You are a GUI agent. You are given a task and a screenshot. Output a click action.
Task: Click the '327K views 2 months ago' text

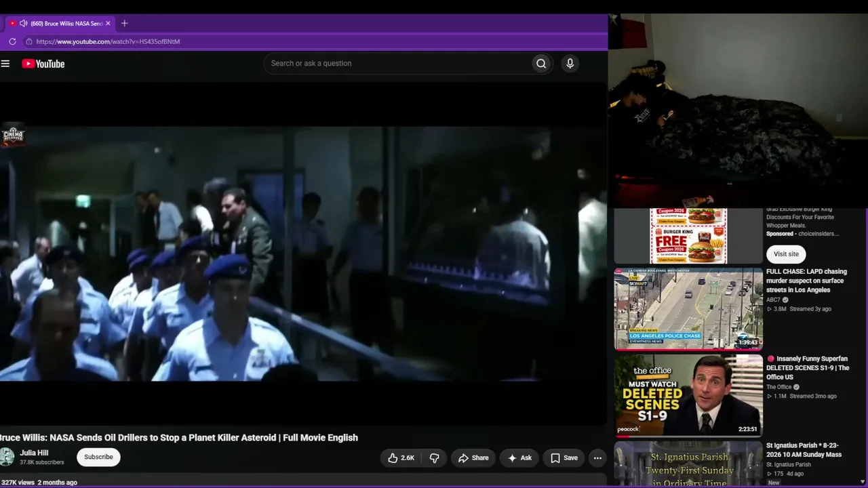pyautogui.click(x=39, y=483)
